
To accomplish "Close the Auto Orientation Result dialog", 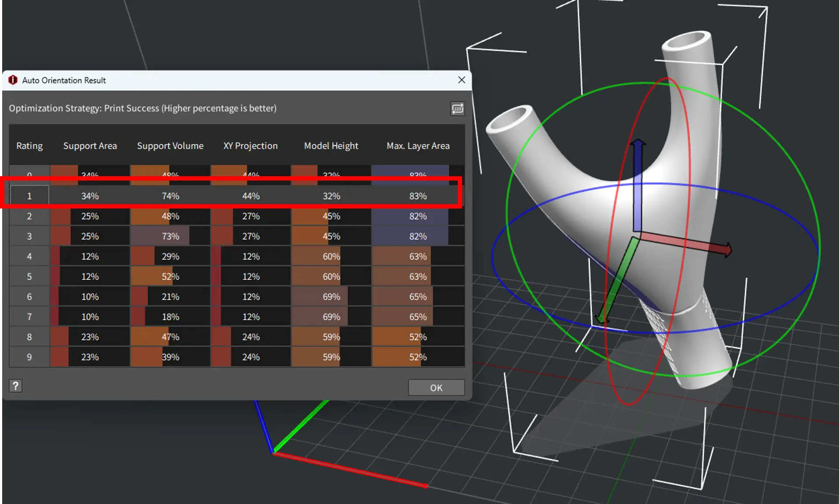I will click(461, 80).
